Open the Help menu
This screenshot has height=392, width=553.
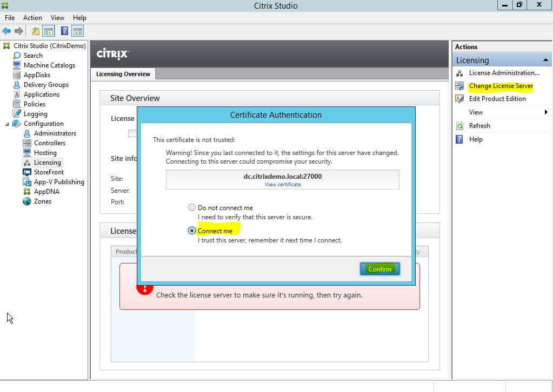(x=79, y=18)
